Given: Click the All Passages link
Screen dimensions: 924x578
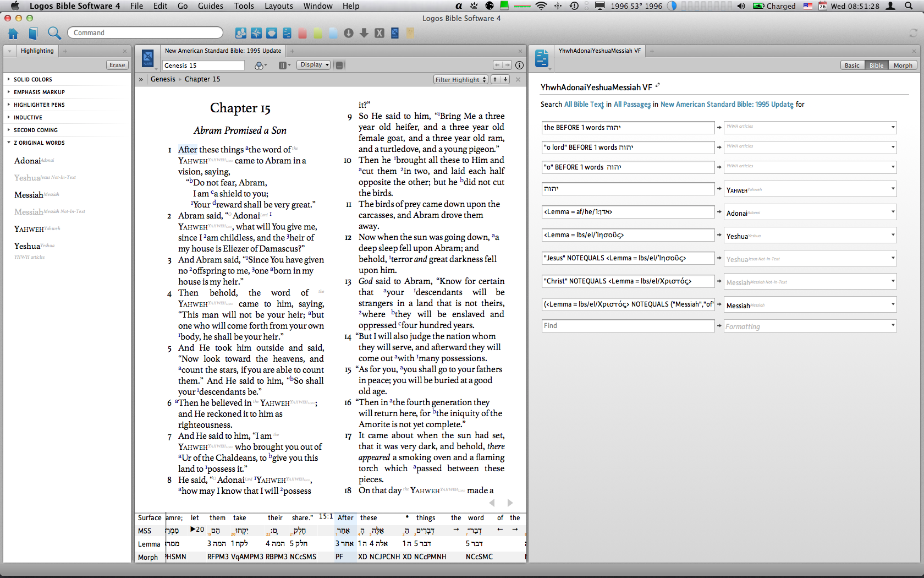Looking at the screenshot, I should 632,105.
